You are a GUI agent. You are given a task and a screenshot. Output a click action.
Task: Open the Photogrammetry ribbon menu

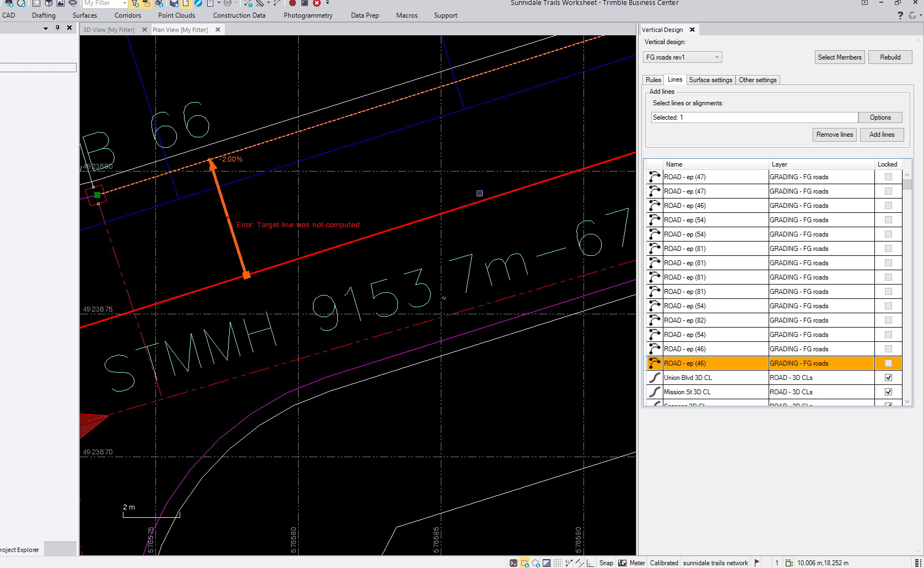click(307, 15)
